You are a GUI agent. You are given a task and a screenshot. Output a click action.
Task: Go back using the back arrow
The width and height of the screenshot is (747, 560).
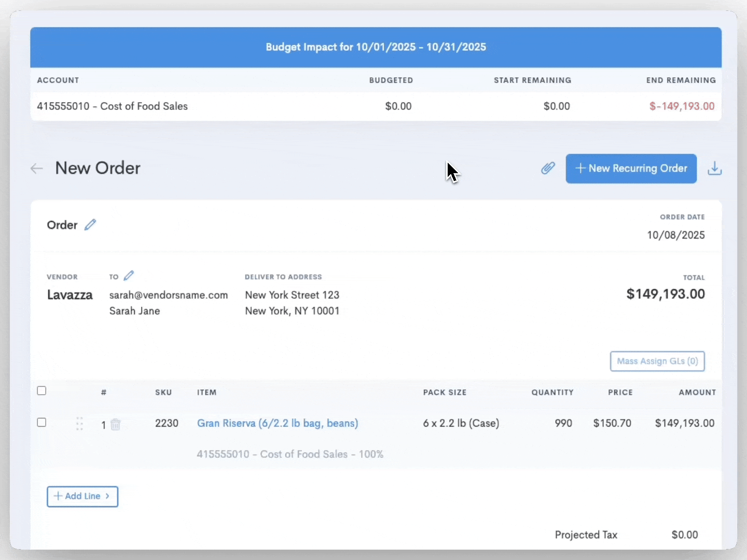coord(36,168)
